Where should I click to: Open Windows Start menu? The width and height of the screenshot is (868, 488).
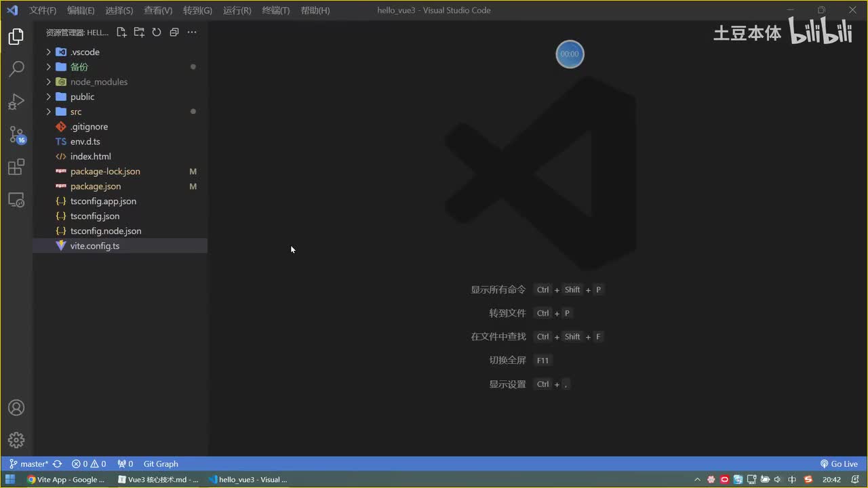tap(10, 479)
